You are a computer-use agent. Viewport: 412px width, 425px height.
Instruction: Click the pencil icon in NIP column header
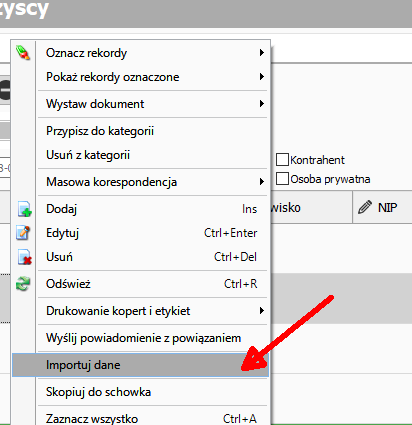365,207
